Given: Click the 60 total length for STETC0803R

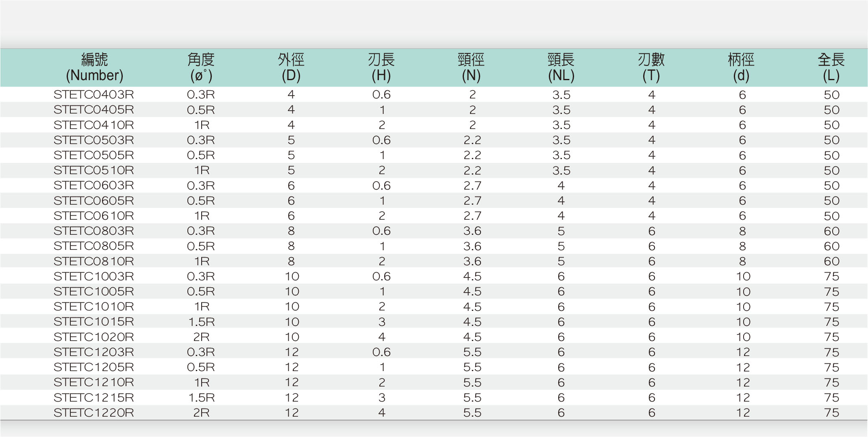Looking at the screenshot, I should point(832,231).
